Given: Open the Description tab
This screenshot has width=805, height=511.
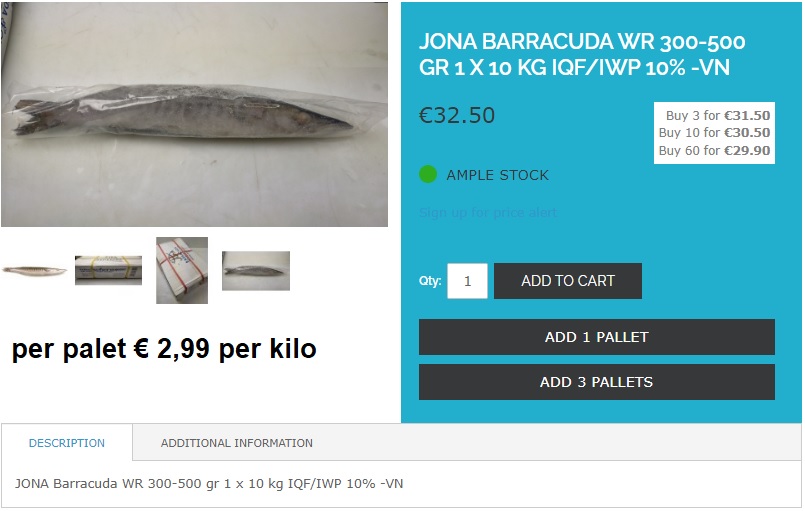Looking at the screenshot, I should (67, 443).
